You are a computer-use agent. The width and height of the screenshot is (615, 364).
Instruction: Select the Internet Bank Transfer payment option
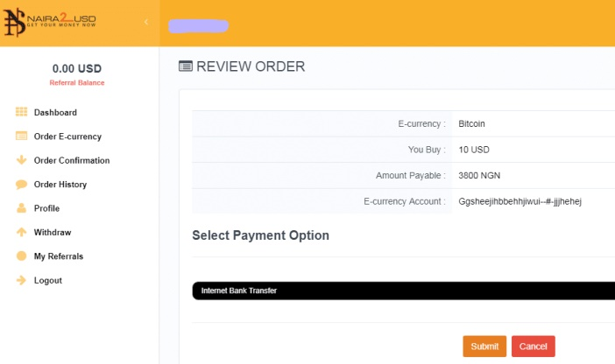pyautogui.click(x=404, y=290)
